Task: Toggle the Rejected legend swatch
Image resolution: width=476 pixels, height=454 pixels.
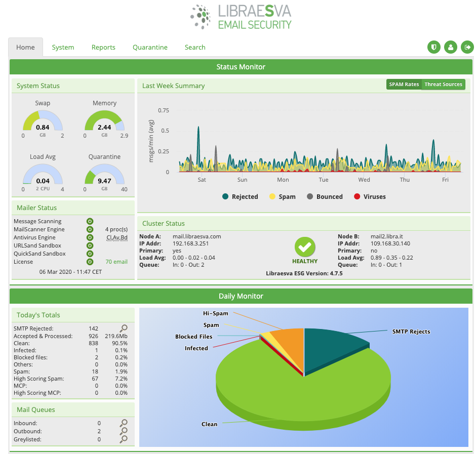Action: [225, 197]
